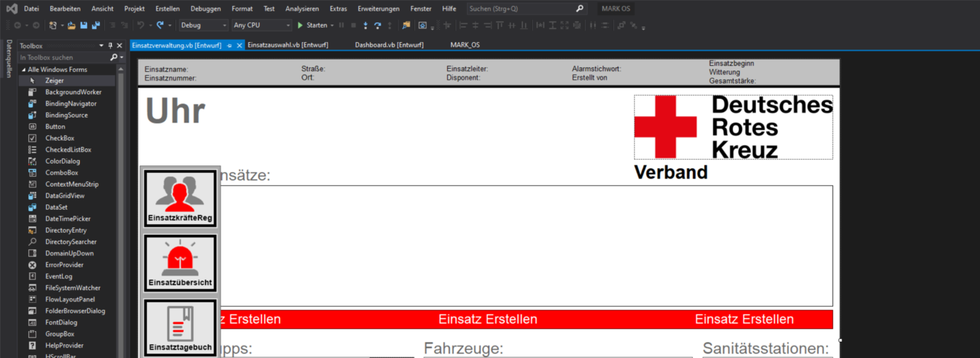This screenshot has width=980, height=358.
Task: Open the Datei menu
Action: tap(31, 8)
